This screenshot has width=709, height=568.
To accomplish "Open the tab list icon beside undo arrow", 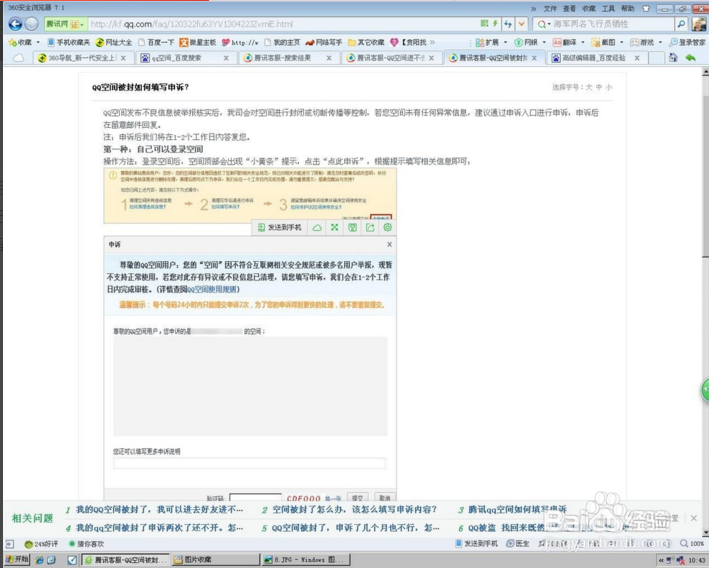I will [x=673, y=57].
